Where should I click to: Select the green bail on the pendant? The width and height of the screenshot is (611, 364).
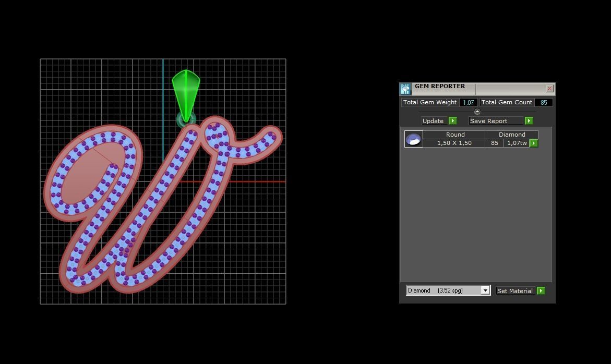pyautogui.click(x=186, y=95)
